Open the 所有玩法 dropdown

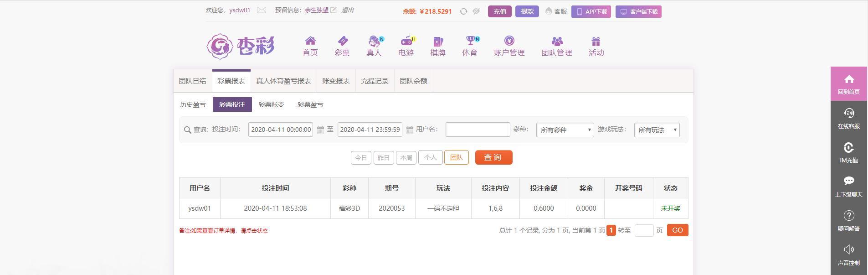point(657,130)
